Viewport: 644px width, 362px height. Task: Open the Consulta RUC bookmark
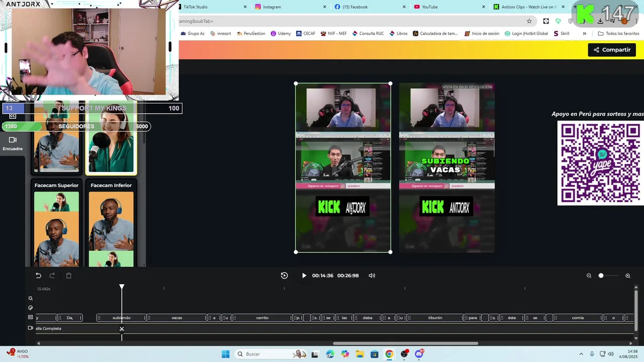368,34
